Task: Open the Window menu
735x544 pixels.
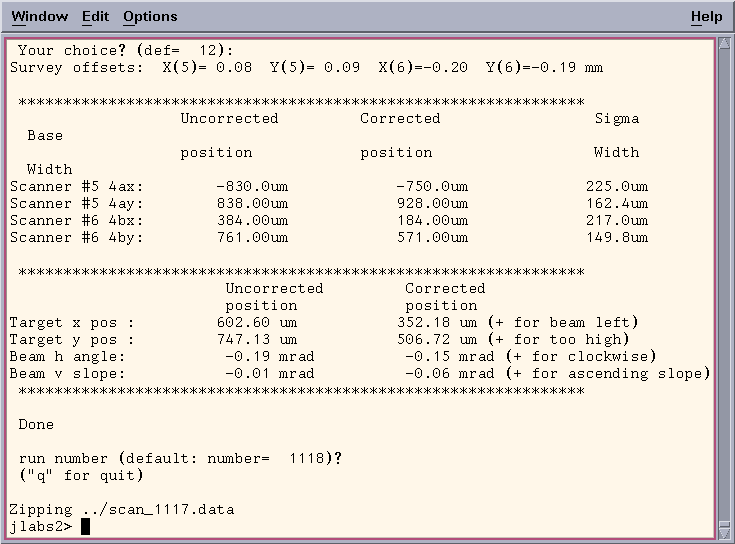Action: [40, 17]
